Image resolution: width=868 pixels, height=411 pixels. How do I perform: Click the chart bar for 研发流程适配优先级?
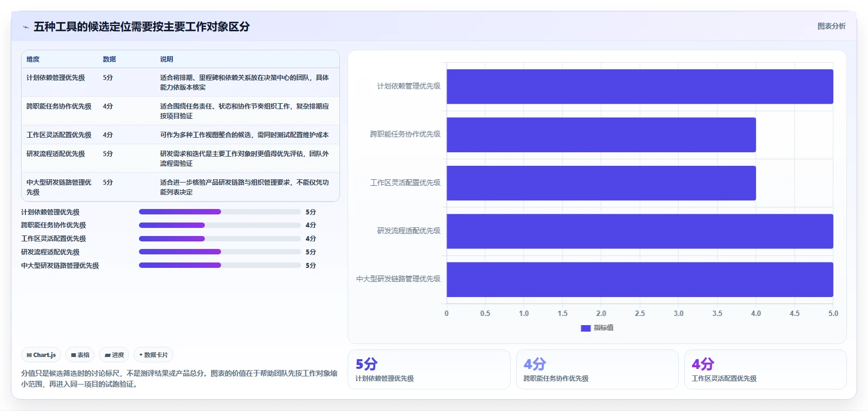640,231
